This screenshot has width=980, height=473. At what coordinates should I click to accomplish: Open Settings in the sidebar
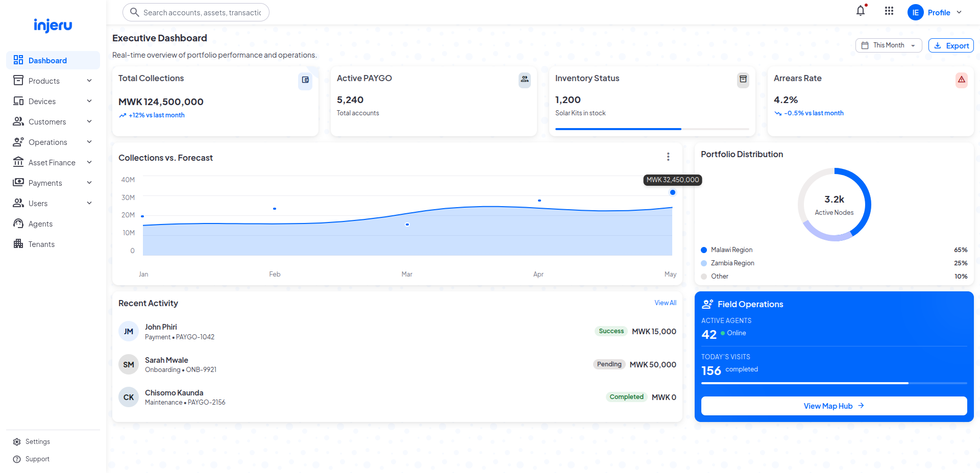[53, 442]
